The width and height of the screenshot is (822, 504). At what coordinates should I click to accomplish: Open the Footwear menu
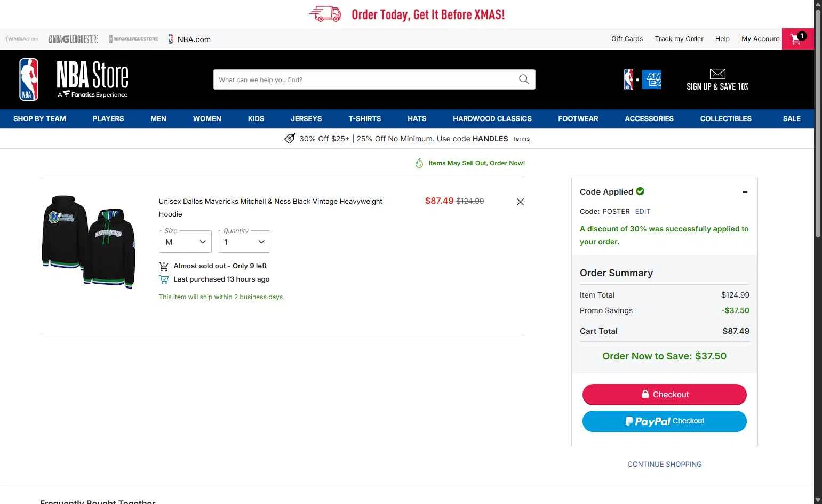click(x=578, y=118)
